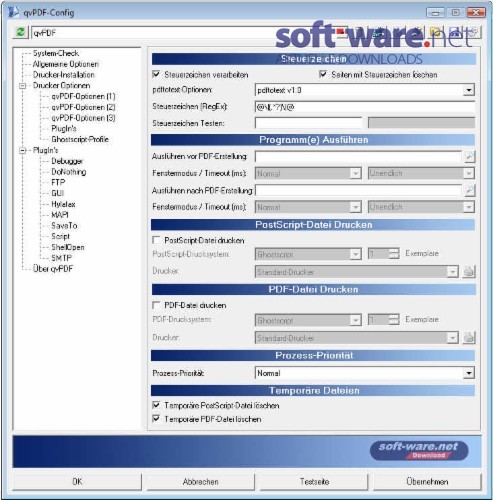Toggle Temporäre PostScript-Datei löschen
The image size is (493, 500).
(156, 405)
